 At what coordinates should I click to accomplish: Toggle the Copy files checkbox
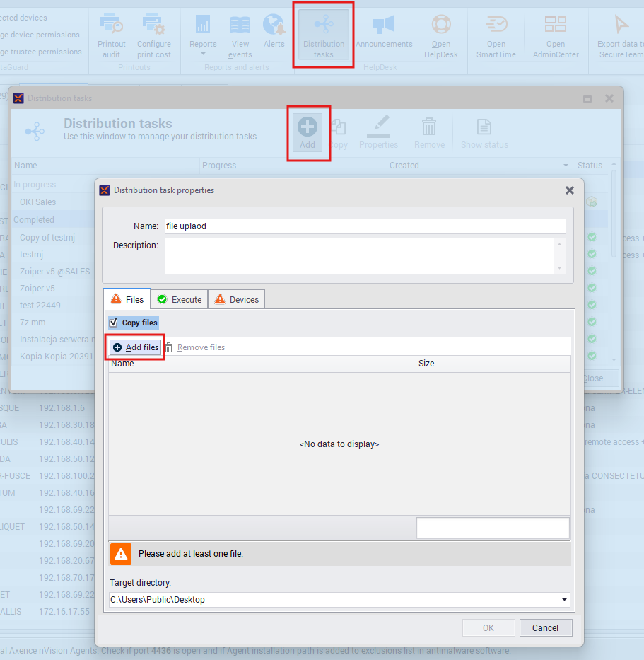click(114, 323)
